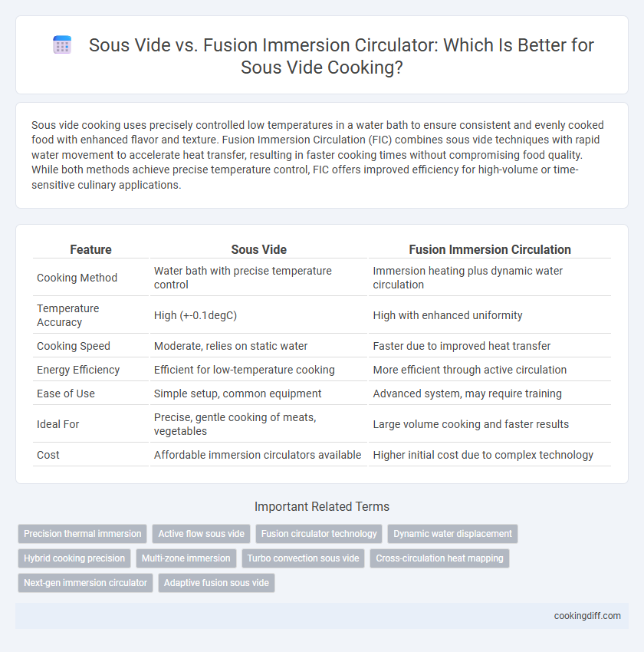The image size is (644, 652).
Task: Select the Multi-zone immersion tag
Action: [x=186, y=558]
